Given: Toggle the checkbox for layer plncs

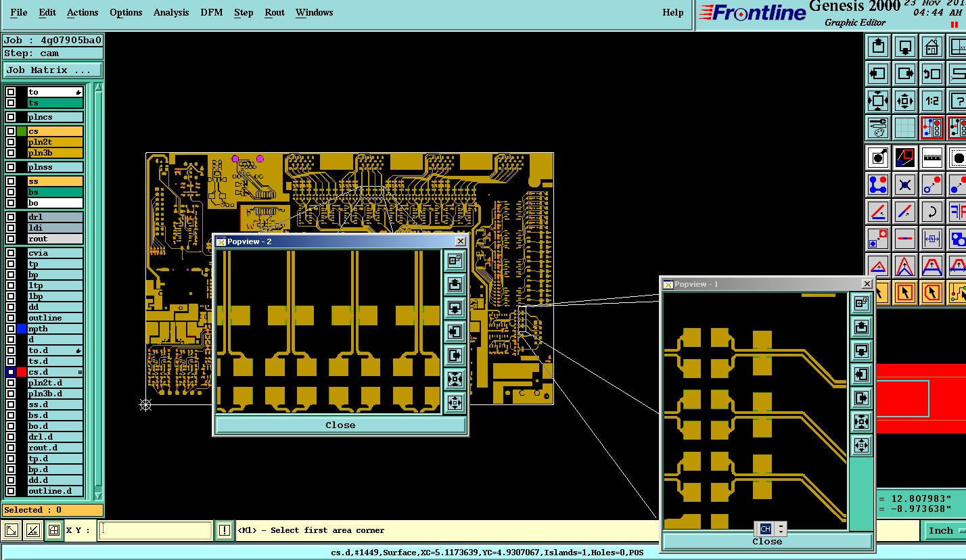Looking at the screenshot, I should (x=11, y=117).
